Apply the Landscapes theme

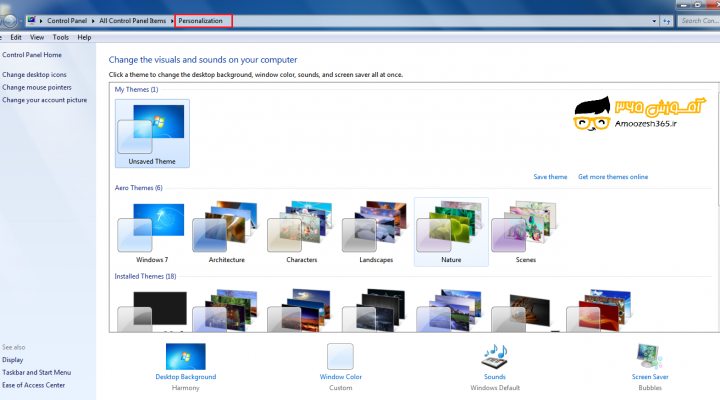click(x=376, y=232)
